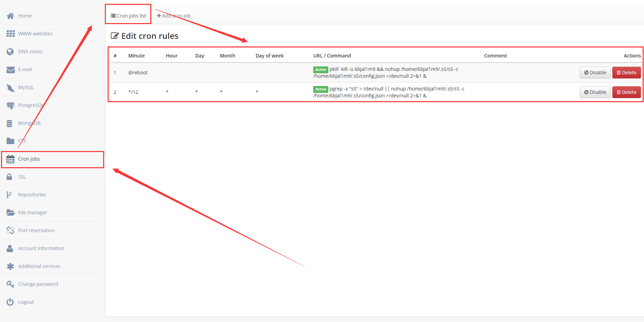Select the E-mail envelope icon
The image size is (644, 322).
pyautogui.click(x=10, y=69)
